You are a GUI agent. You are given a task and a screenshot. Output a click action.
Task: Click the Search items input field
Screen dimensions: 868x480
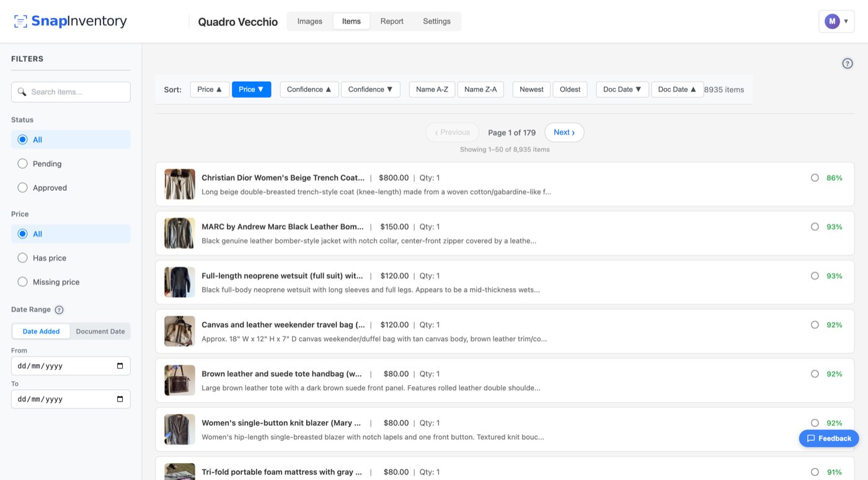71,92
